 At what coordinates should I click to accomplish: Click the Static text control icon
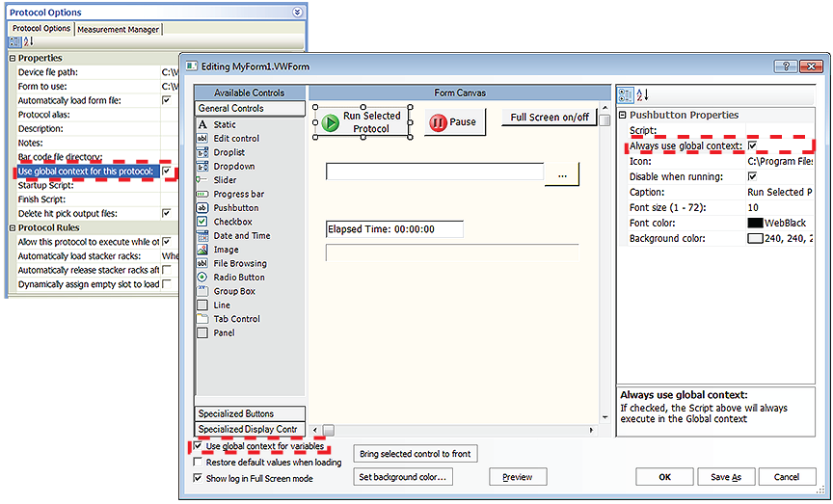coord(202,125)
